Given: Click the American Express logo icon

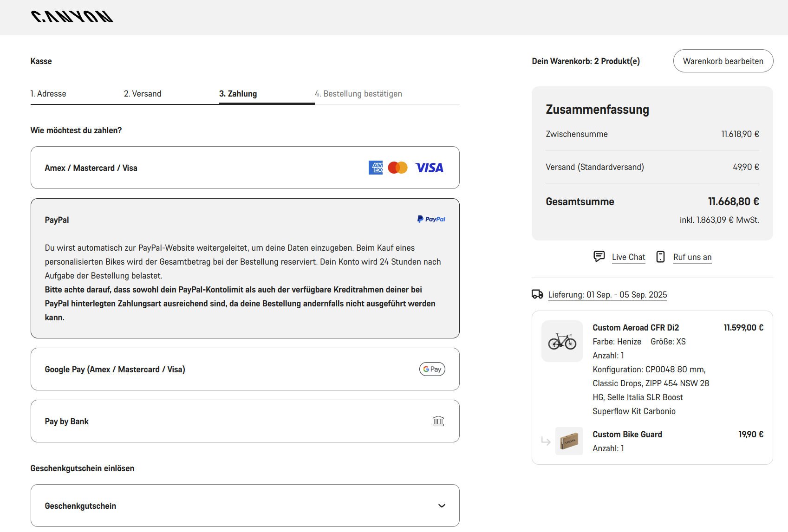Looking at the screenshot, I should (x=376, y=168).
